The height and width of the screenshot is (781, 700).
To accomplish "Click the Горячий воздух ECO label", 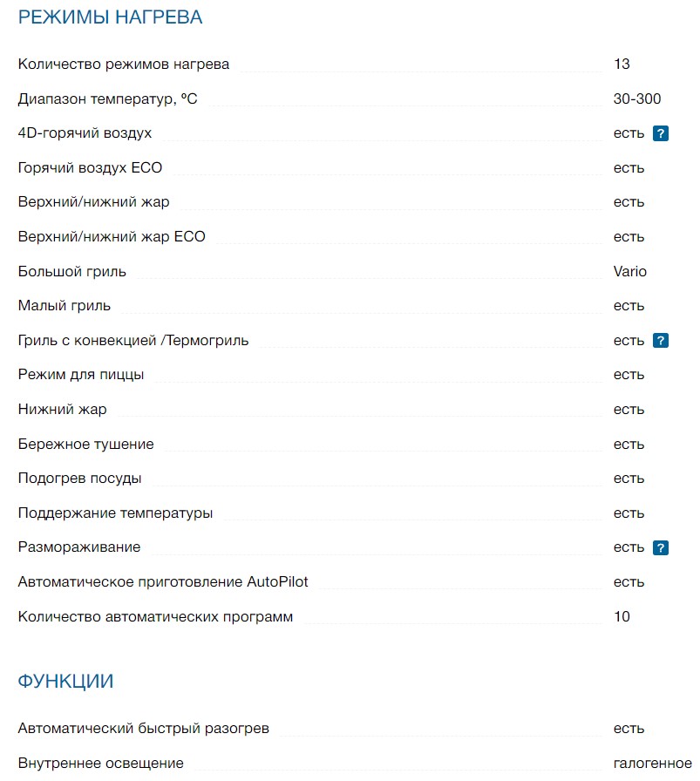I will click(x=90, y=168).
